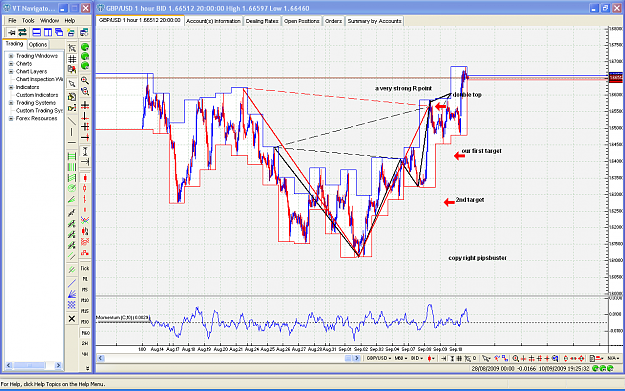Select the M1 interval button
This screenshot has width=625, height=391.
(85, 279)
